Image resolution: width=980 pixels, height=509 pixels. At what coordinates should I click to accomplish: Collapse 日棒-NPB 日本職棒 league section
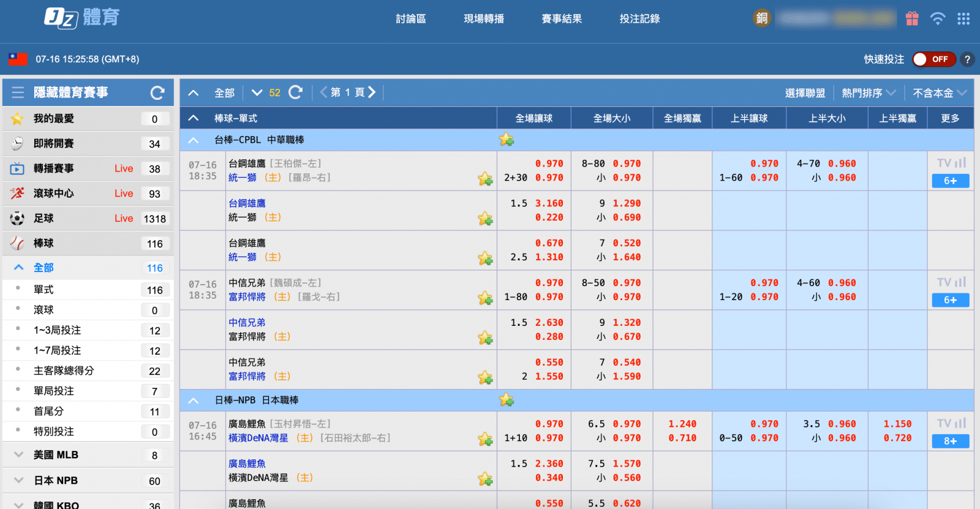click(x=194, y=401)
